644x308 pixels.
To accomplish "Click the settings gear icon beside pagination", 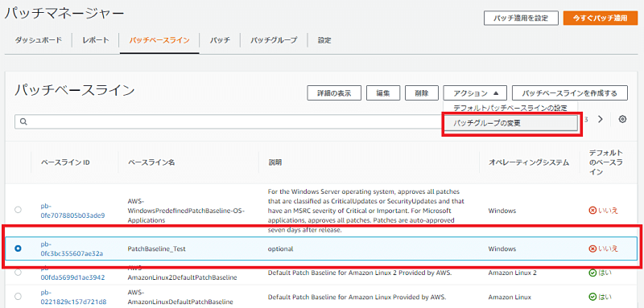I will click(x=622, y=119).
